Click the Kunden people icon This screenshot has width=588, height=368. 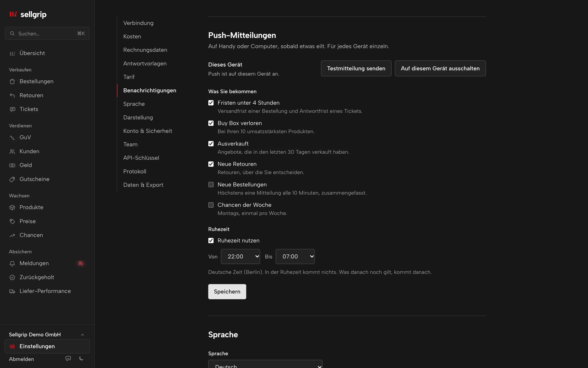[x=12, y=151]
